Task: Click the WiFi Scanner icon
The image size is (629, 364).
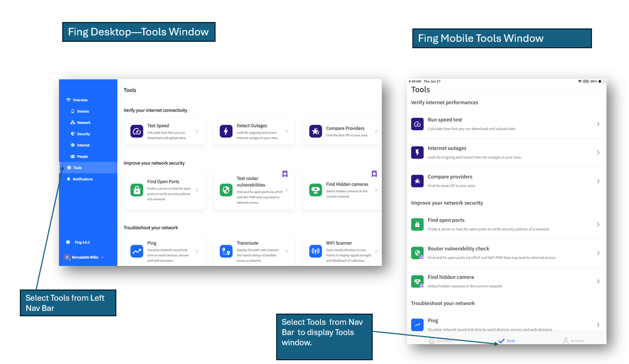Action: pos(316,251)
